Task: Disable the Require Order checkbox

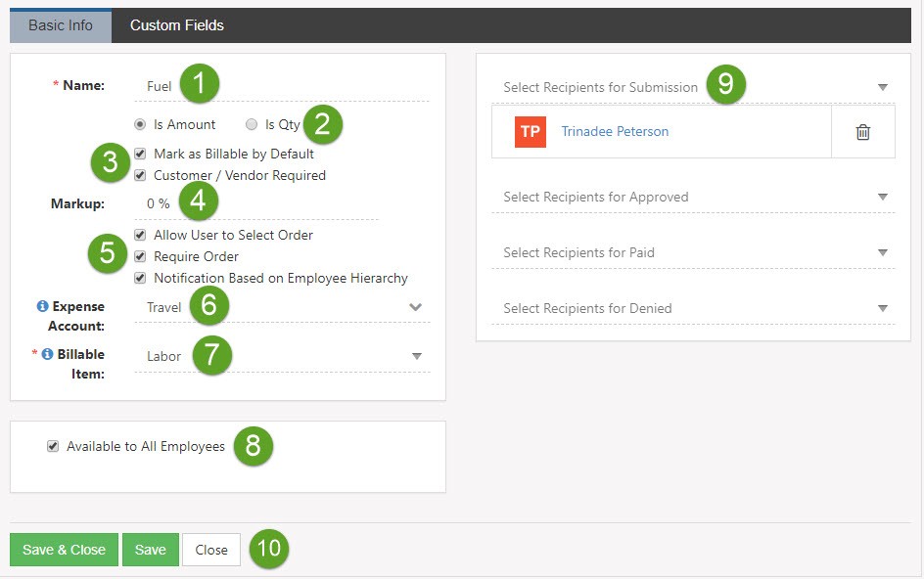Action: click(140, 257)
